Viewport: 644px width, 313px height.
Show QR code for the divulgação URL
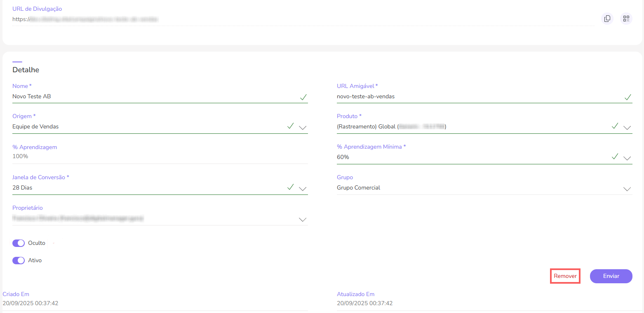(626, 19)
